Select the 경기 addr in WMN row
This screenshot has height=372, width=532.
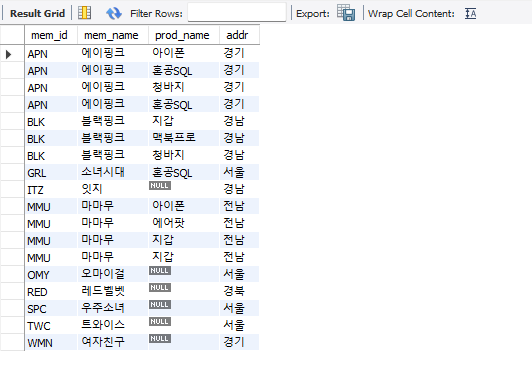click(x=239, y=342)
